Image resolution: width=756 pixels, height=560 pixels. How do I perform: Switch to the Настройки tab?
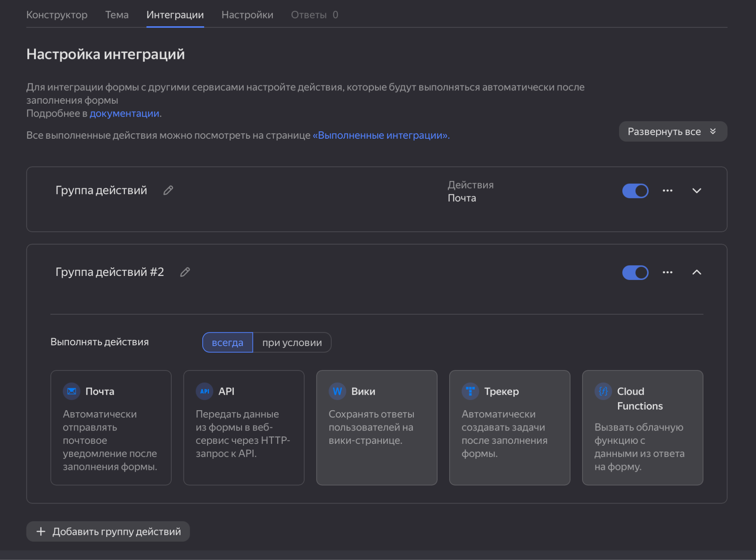(247, 15)
